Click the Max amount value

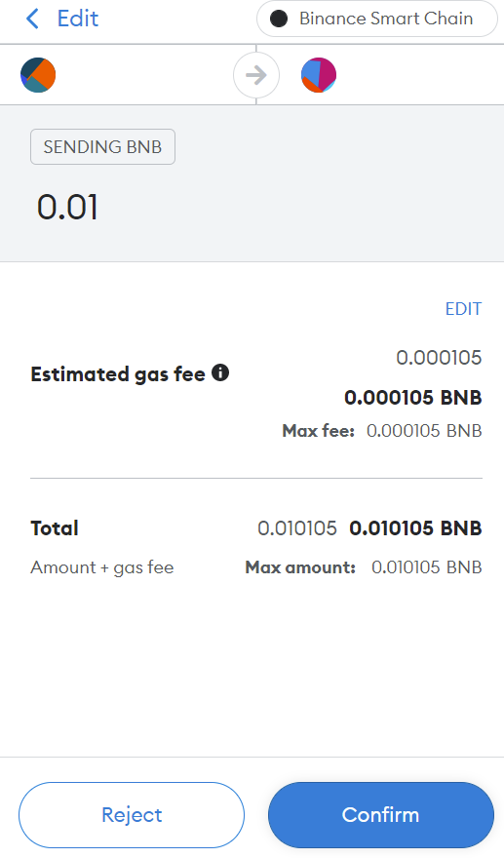coord(427,567)
